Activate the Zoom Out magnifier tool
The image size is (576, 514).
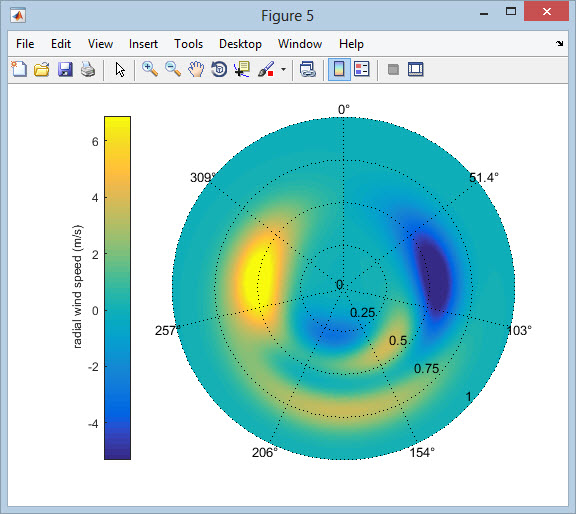click(173, 69)
